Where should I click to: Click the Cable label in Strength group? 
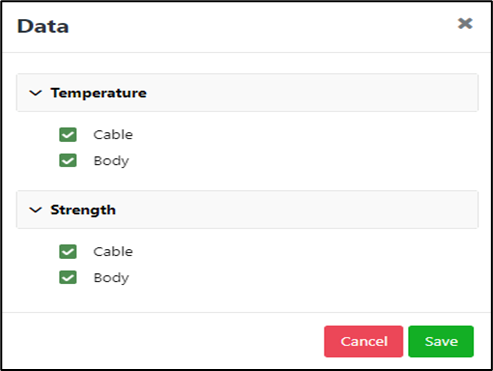(x=113, y=252)
